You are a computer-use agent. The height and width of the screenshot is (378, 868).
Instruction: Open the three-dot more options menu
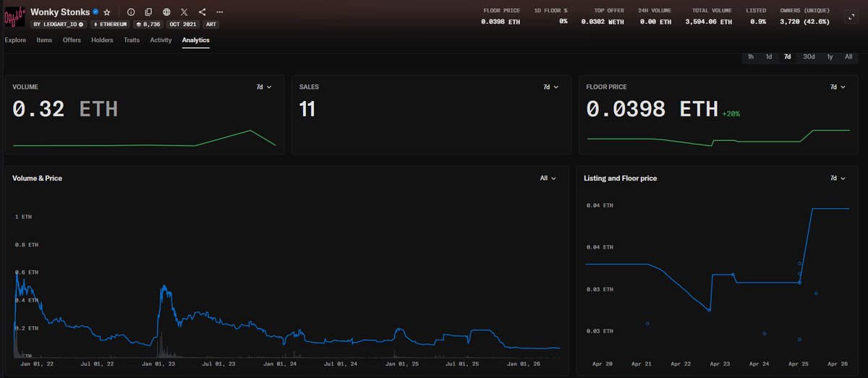[x=220, y=12]
